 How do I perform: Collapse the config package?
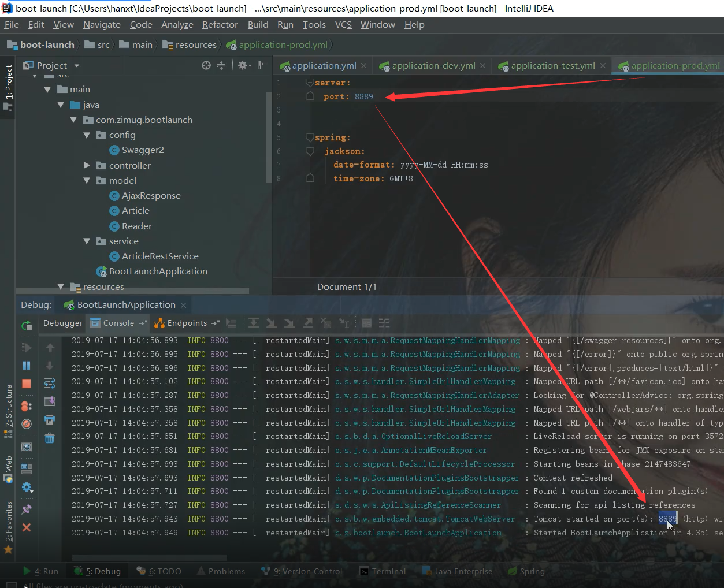point(87,135)
